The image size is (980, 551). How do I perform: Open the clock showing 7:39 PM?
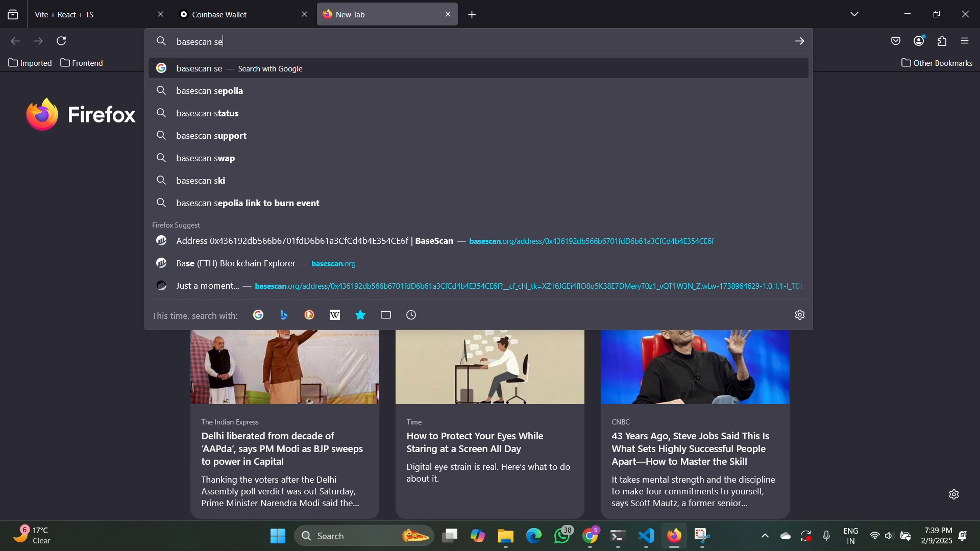(937, 536)
